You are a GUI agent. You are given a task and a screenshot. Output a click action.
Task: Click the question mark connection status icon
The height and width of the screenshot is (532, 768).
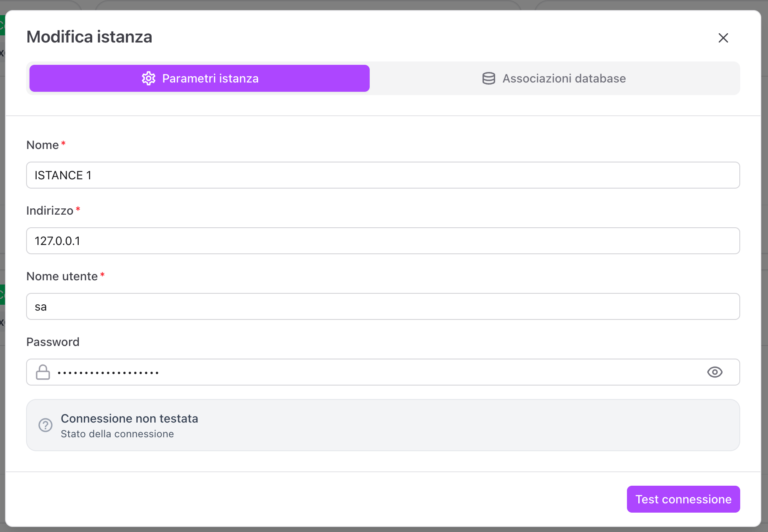(45, 425)
